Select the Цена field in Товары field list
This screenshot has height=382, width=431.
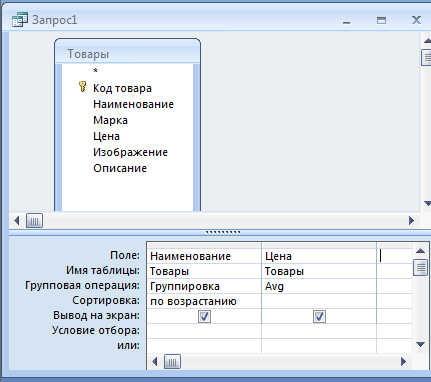pos(106,136)
